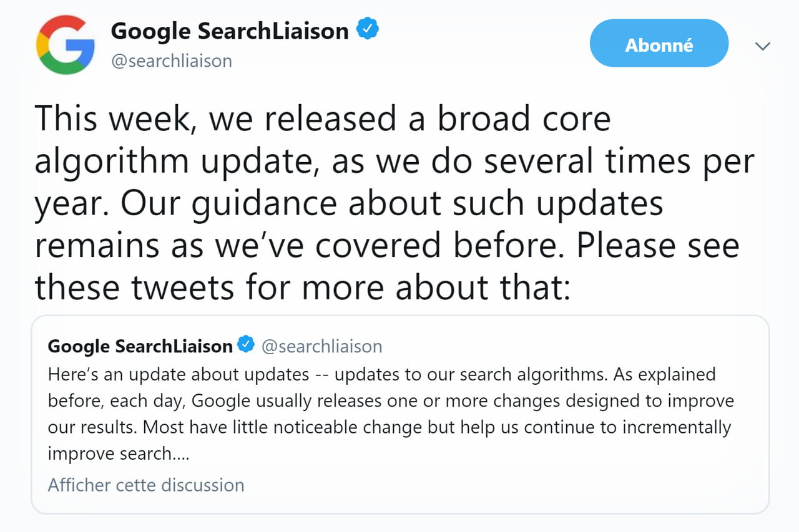Open the Google logo profile avatar
The width and height of the screenshot is (799, 532).
tap(66, 44)
